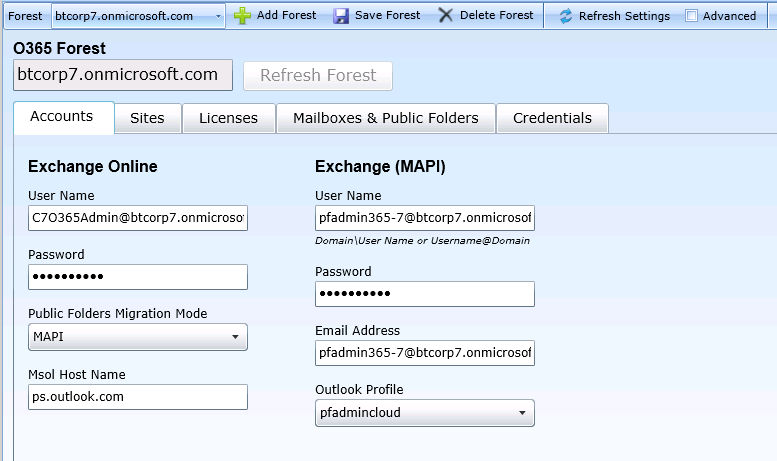
Task: Open the Outlook Profile dropdown
Action: tap(425, 413)
